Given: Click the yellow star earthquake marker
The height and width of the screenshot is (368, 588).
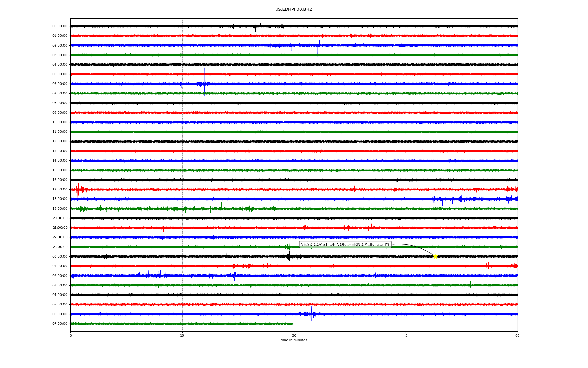Looking at the screenshot, I should click(x=435, y=256).
